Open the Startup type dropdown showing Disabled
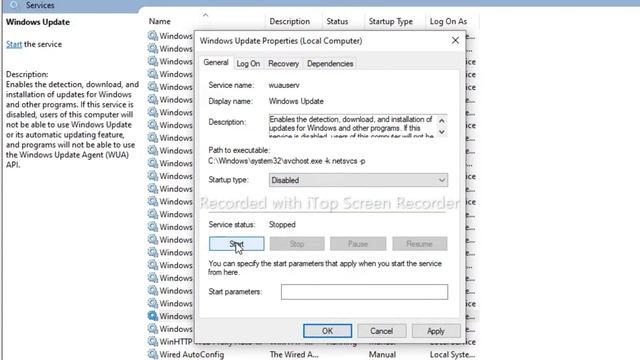This screenshot has height=360, width=640. click(x=358, y=180)
